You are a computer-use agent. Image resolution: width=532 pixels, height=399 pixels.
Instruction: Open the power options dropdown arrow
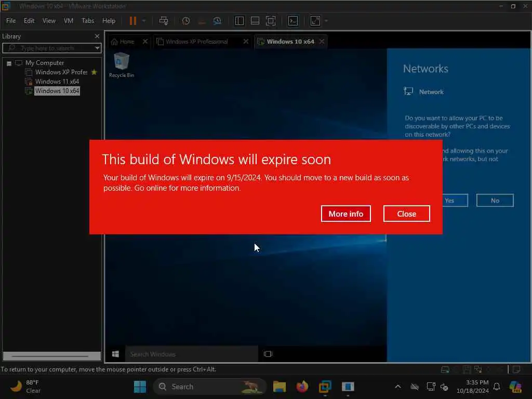point(144,21)
